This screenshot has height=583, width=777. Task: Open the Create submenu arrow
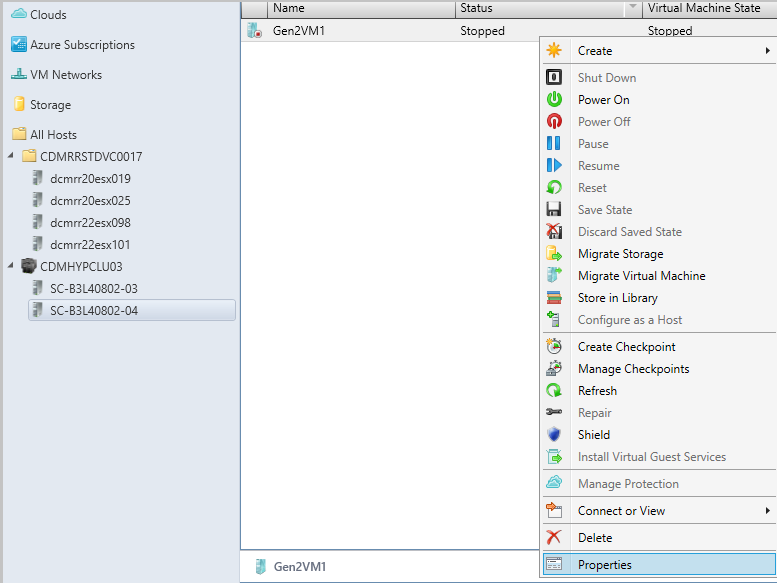[x=767, y=51]
